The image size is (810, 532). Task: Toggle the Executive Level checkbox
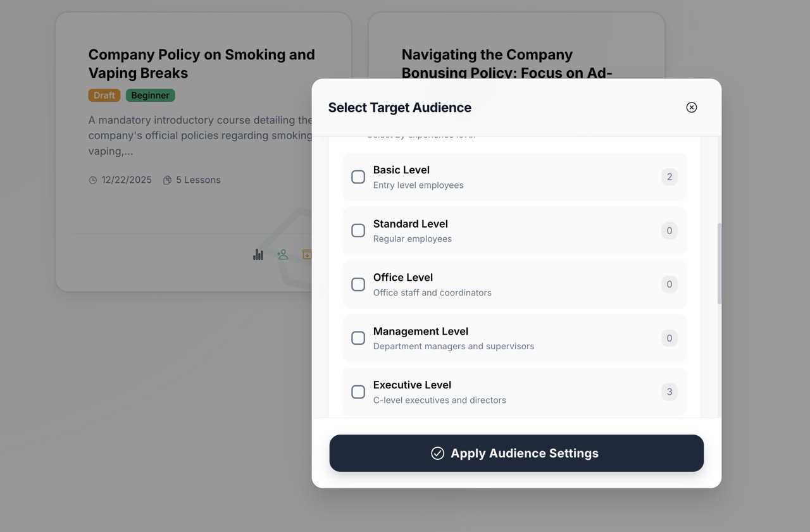(x=358, y=392)
